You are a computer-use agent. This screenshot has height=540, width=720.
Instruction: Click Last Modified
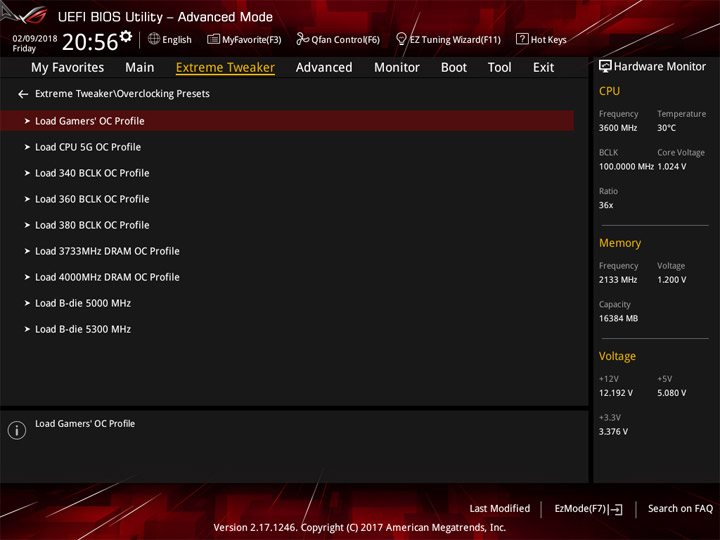point(500,509)
